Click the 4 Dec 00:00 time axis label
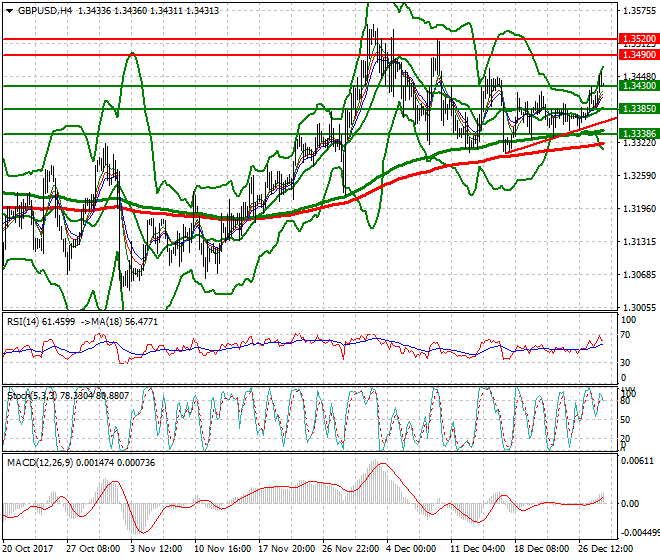 point(411,549)
